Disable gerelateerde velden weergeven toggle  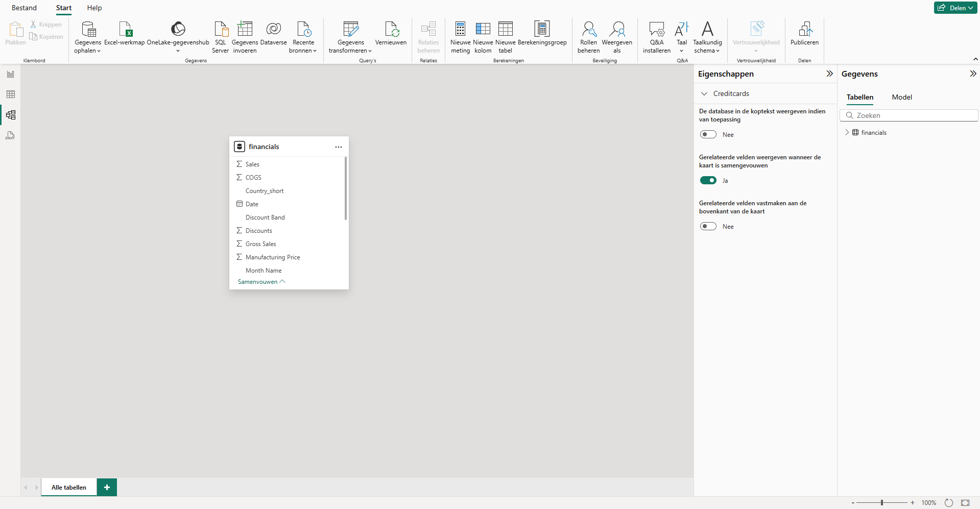point(708,180)
